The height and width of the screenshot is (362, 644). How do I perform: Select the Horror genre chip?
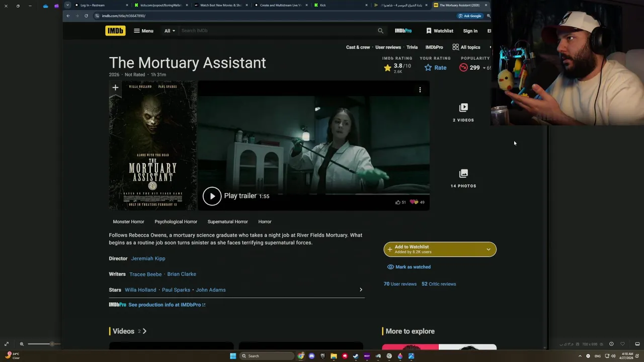coord(265,222)
